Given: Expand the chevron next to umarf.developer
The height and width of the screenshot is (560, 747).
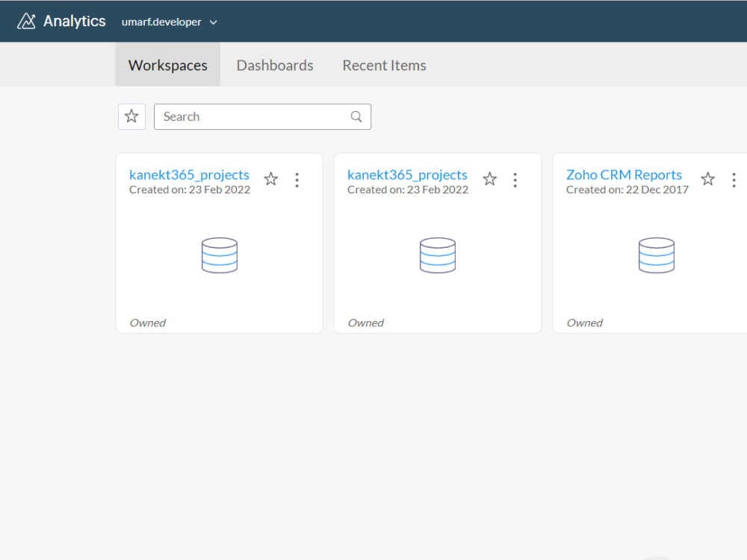Looking at the screenshot, I should tap(214, 22).
